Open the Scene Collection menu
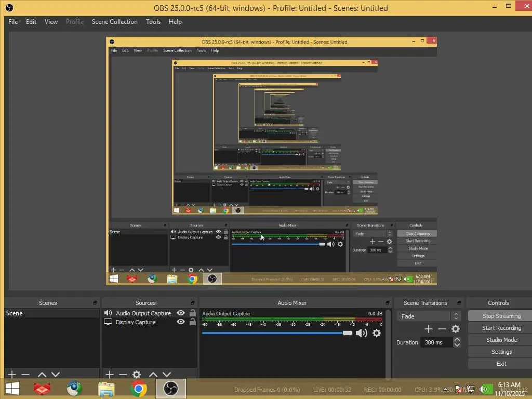 [114, 22]
